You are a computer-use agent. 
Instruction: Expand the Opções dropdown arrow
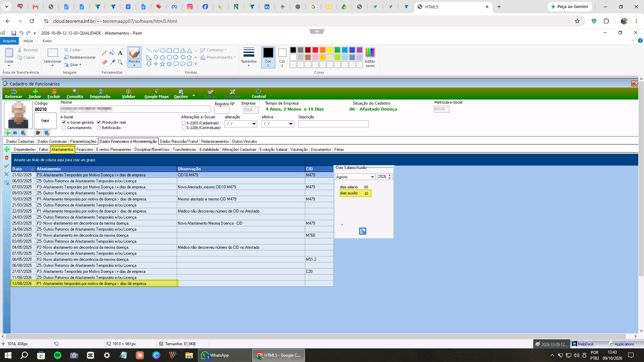tap(194, 96)
